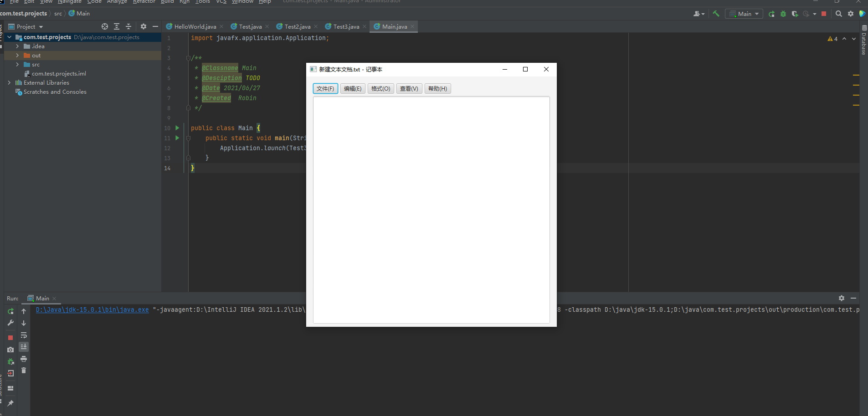Click the Exit icon in Run panel
This screenshot has height=416, width=868.
coord(10,373)
